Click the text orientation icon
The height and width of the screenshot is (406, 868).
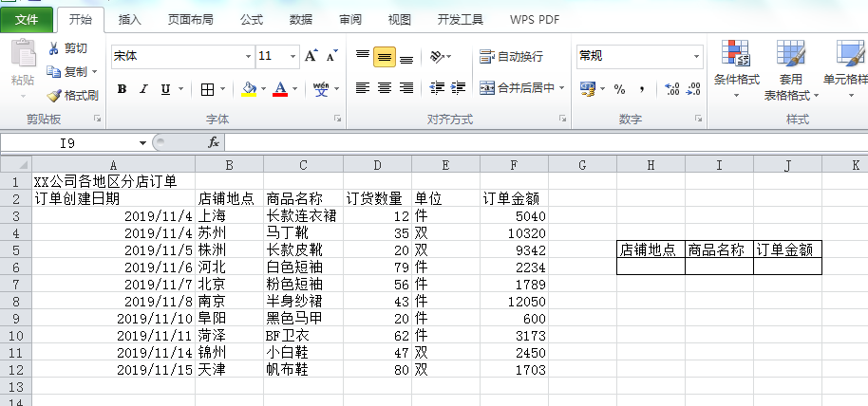(437, 56)
